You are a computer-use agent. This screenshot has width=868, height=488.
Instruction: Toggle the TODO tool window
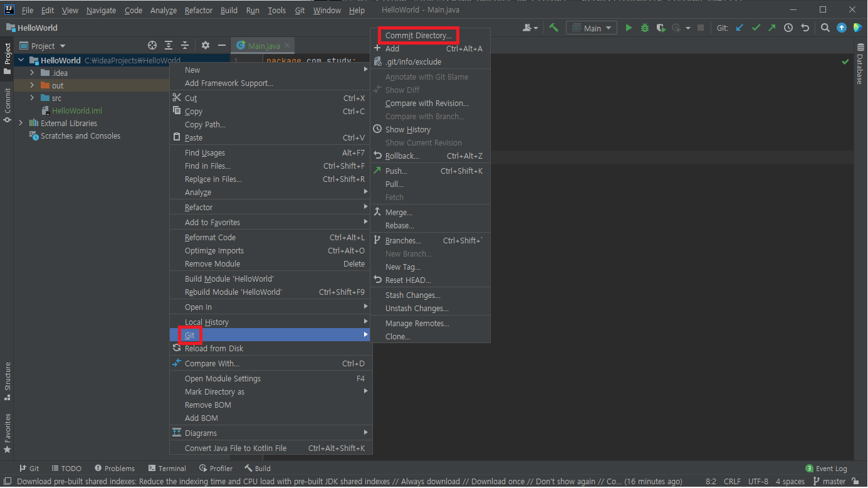click(66, 468)
